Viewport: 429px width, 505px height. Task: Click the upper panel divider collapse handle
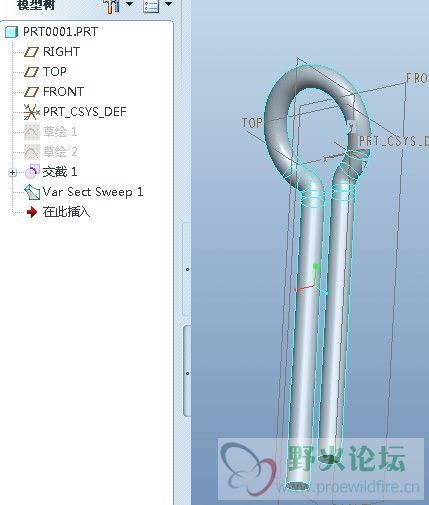pos(187,269)
